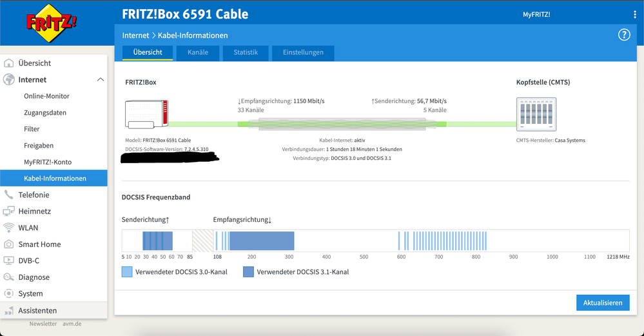Click the DOCSIS 3.1 downstream block near 200 MHz
This screenshot has height=336, width=644.
[262, 241]
